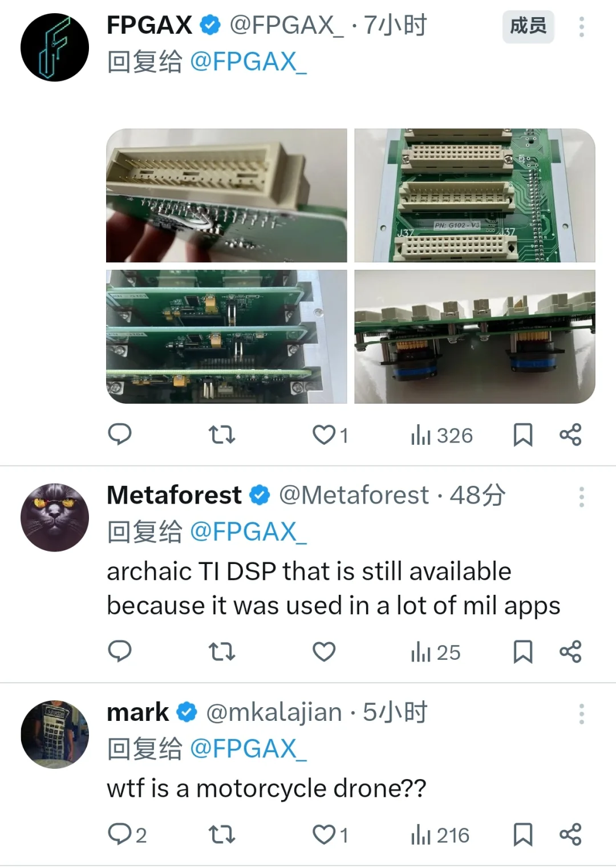
Task: Share mark's motorcycle drone comment
Action: tap(570, 834)
